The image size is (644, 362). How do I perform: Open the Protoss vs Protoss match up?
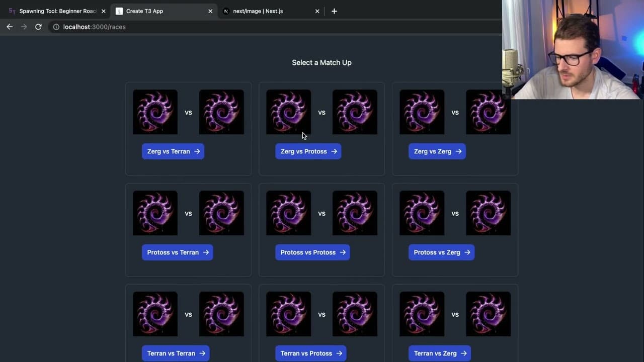click(312, 252)
